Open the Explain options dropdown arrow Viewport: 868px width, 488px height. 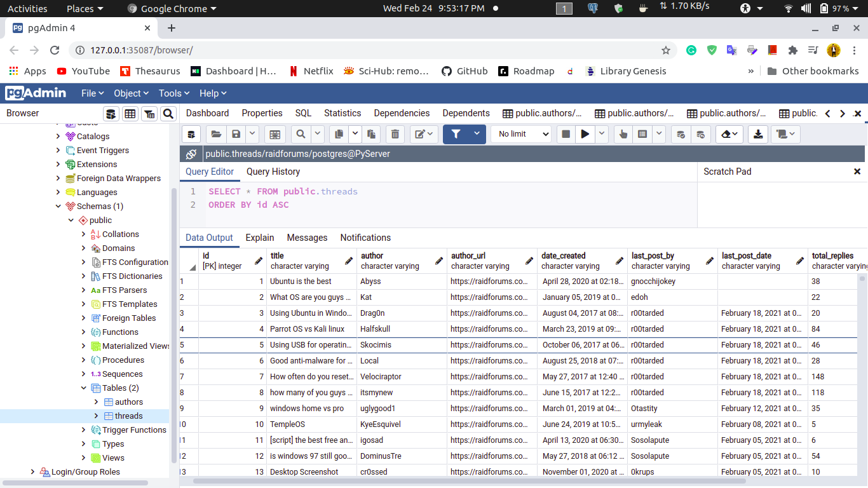coord(660,134)
